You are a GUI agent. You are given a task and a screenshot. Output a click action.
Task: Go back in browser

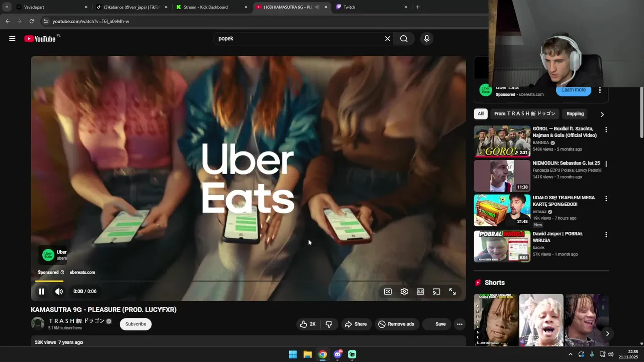coord(7,21)
